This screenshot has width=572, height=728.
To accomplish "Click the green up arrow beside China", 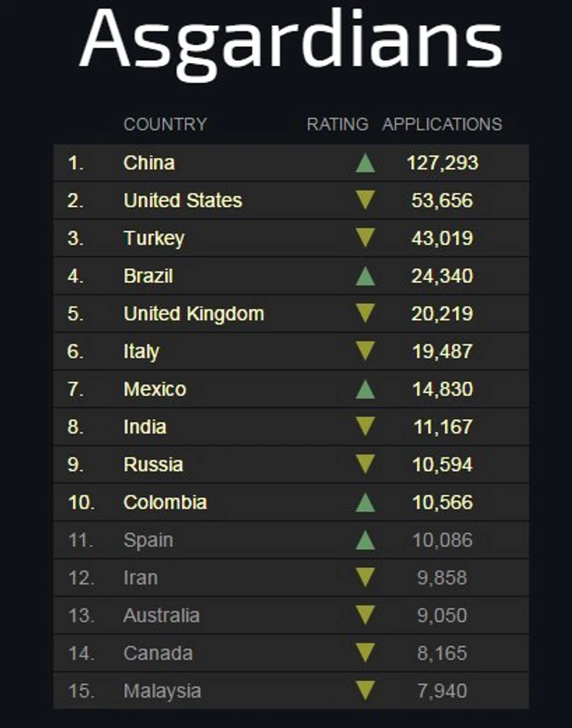I will click(x=366, y=164).
